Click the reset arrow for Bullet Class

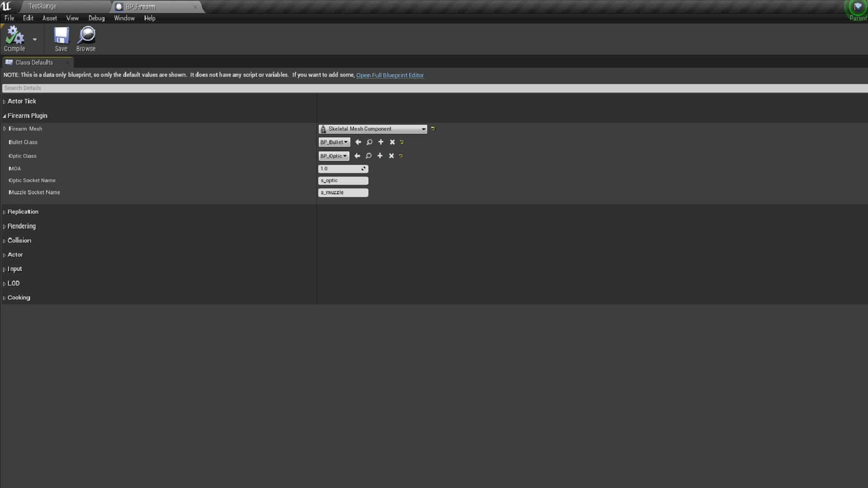pos(402,142)
